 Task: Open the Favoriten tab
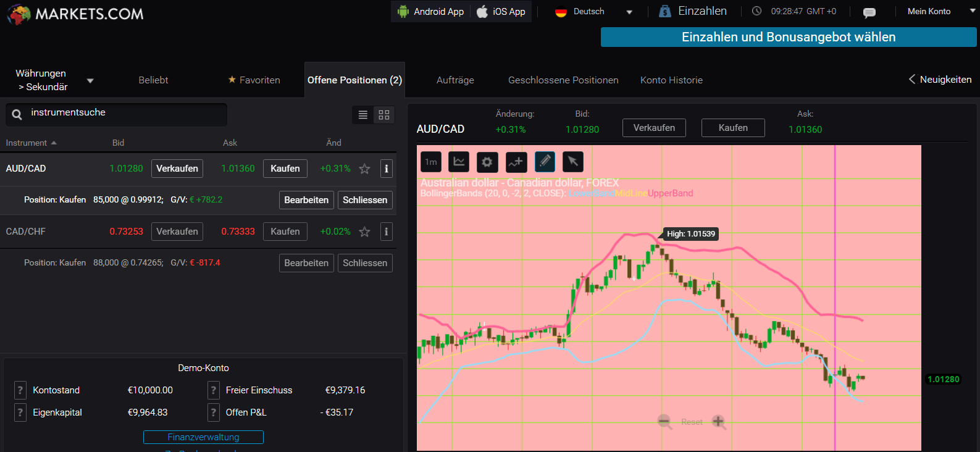tap(254, 80)
